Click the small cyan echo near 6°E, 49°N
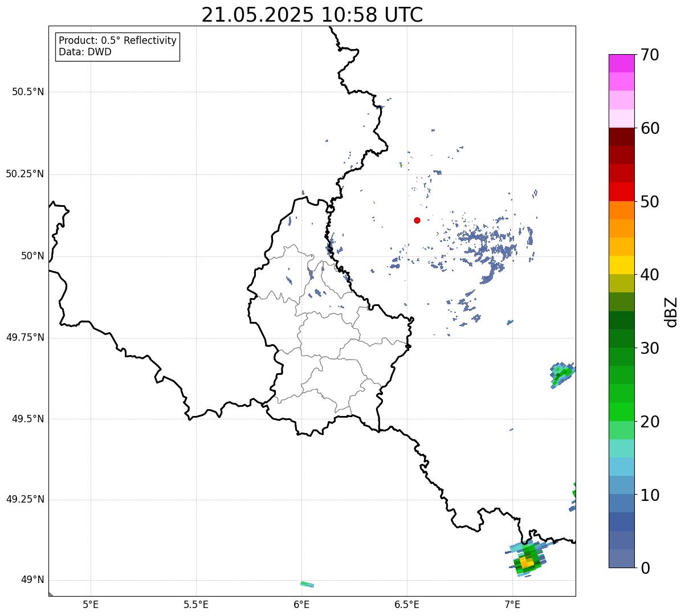 [x=307, y=584]
